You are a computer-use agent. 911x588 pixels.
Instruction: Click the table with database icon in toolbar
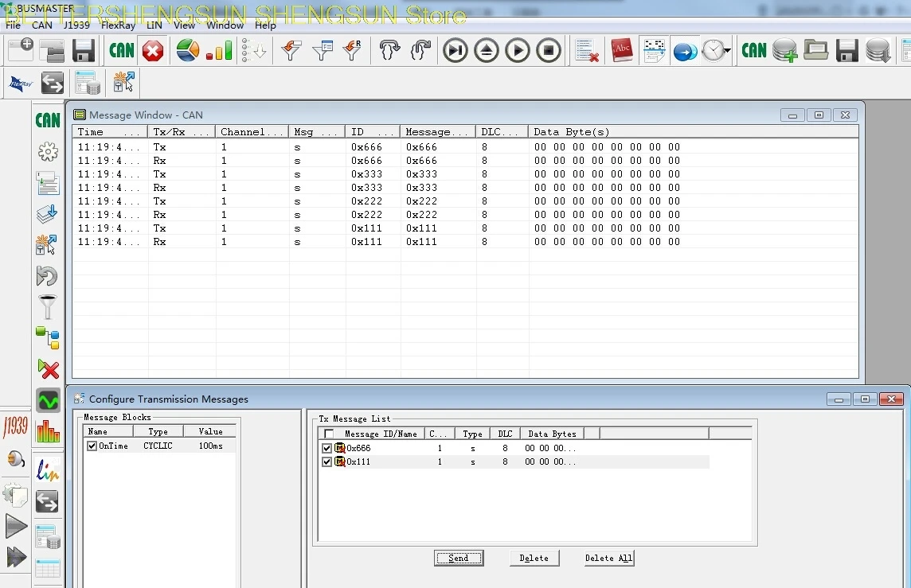point(88,84)
